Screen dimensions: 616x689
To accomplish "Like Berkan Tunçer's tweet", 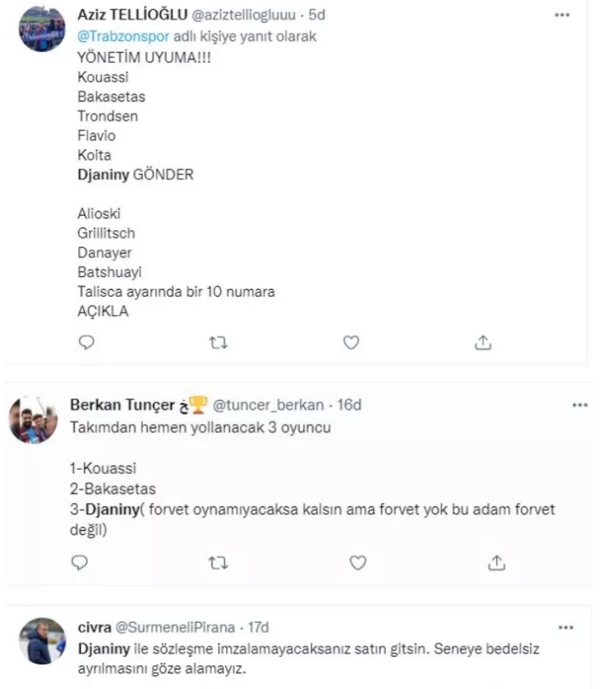I will pos(358,562).
